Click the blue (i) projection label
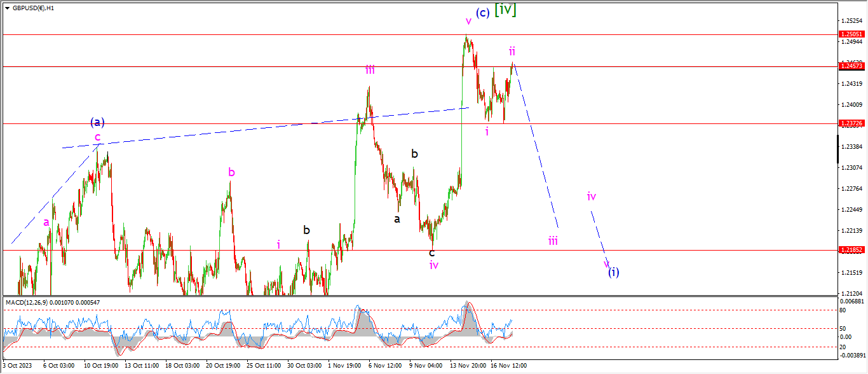868x374 pixels. [613, 272]
